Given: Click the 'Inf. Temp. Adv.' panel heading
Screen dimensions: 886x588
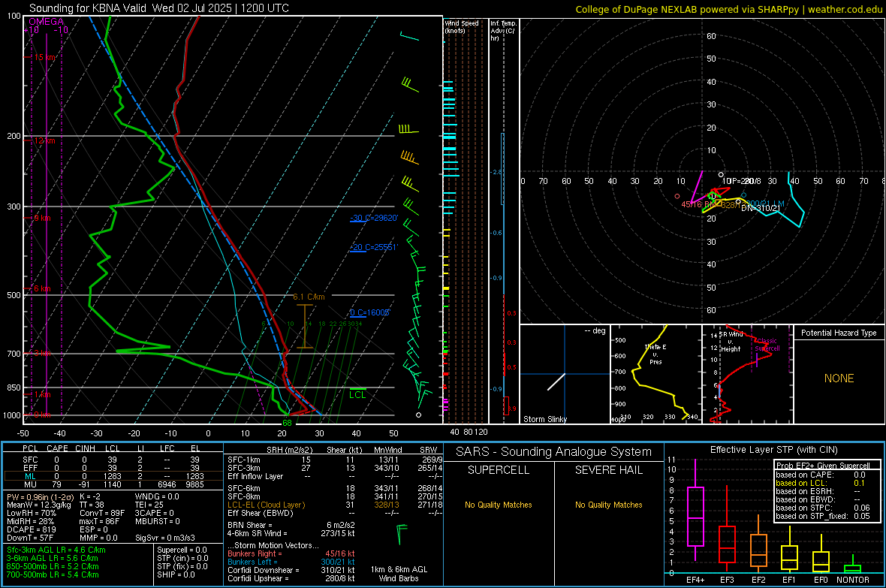Looking at the screenshot, I should coord(502,31).
